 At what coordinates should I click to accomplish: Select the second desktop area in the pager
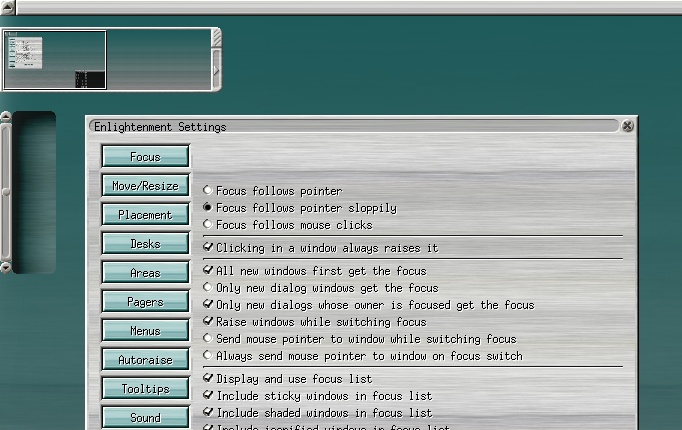click(x=159, y=60)
